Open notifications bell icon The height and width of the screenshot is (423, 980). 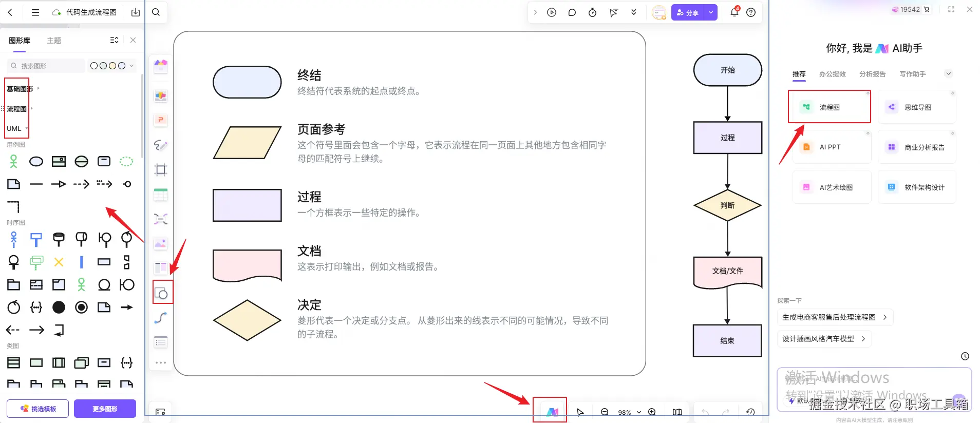point(734,12)
